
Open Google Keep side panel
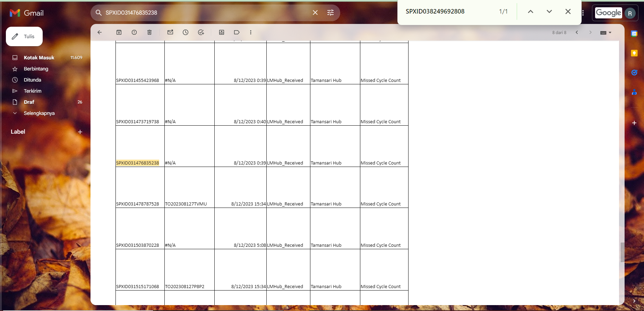point(634,53)
